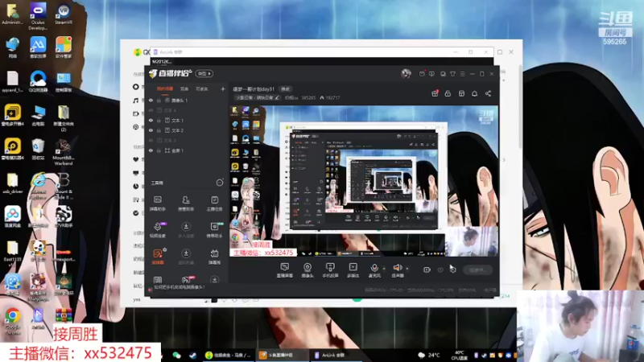Image resolution: width=644 pixels, height=362 pixels.
Task: Toggle the lock on 文本 2 source
Action: point(159,130)
